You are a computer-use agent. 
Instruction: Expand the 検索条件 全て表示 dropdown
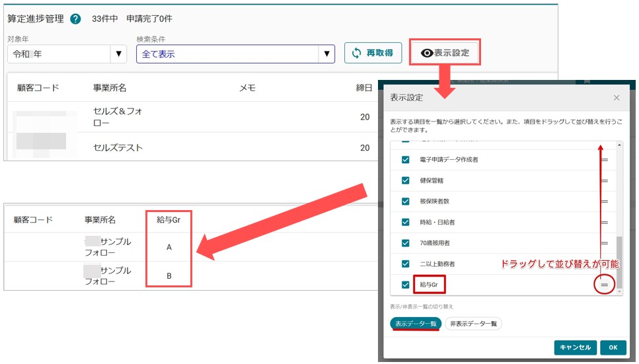[326, 54]
